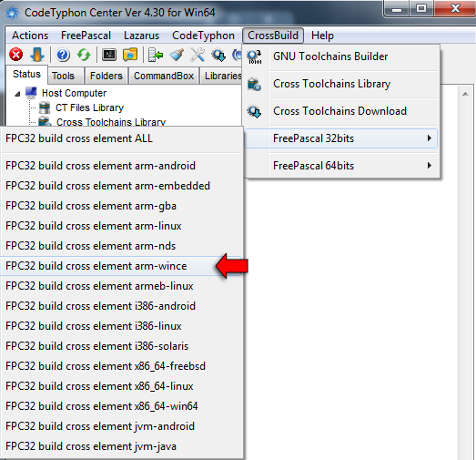This screenshot has height=460, width=476.
Task: Click the green refresh arrows icon
Action: click(x=84, y=55)
